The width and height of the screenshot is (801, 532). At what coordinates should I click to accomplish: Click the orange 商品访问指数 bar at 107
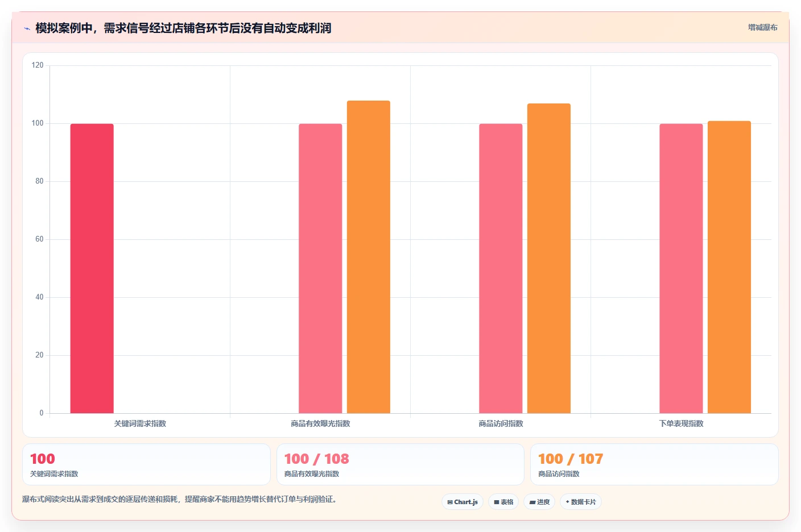point(549,258)
